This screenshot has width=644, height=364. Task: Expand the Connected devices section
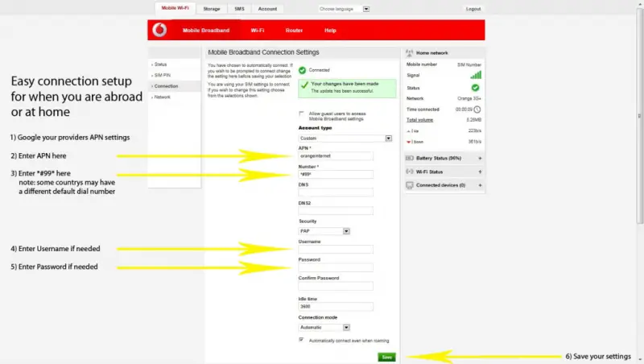(x=480, y=185)
